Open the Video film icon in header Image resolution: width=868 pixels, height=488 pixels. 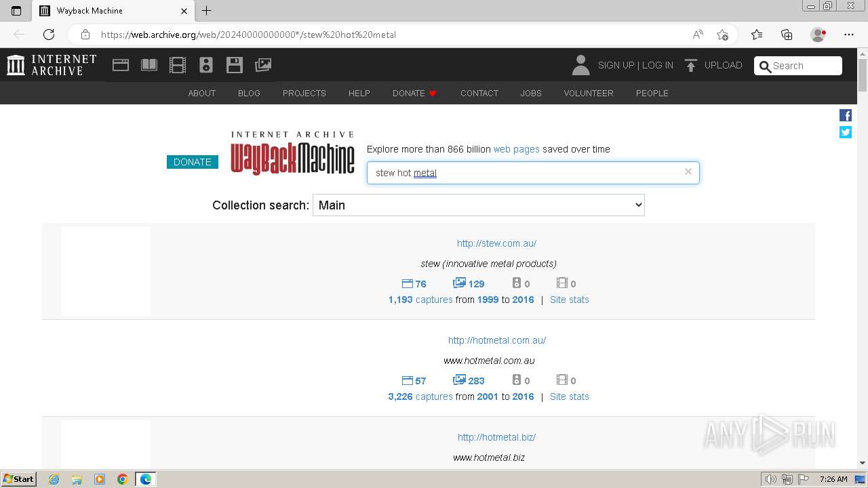(x=178, y=65)
